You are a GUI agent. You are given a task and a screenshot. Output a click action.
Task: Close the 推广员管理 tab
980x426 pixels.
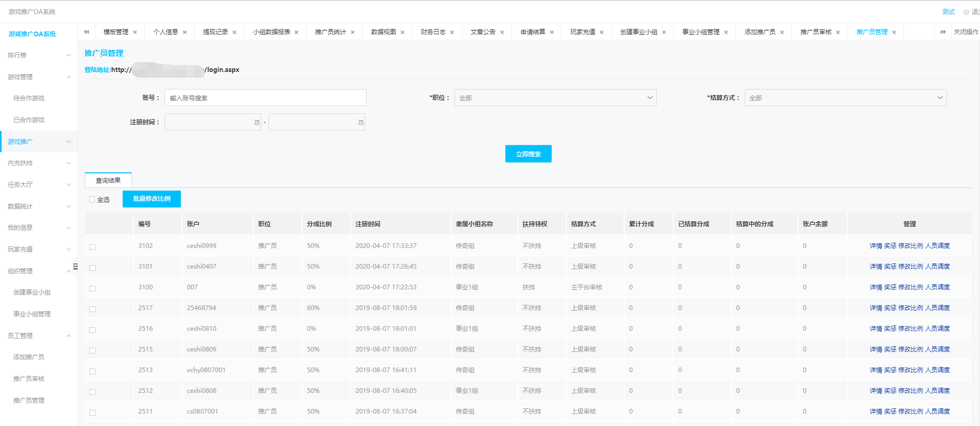[894, 32]
